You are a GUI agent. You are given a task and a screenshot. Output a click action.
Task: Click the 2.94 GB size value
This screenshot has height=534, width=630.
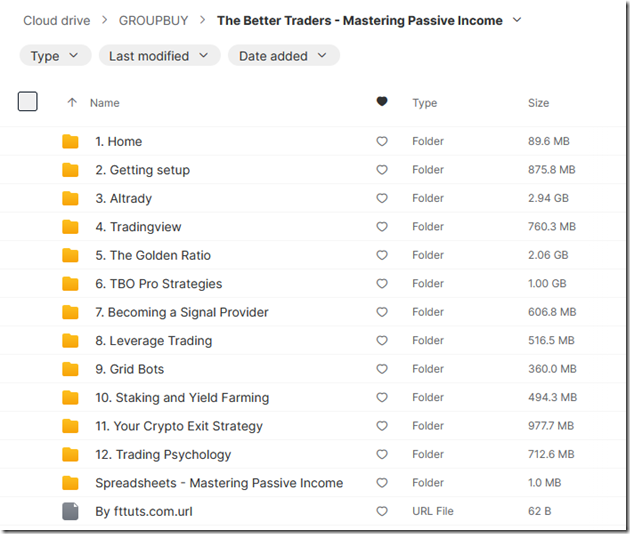pos(548,198)
